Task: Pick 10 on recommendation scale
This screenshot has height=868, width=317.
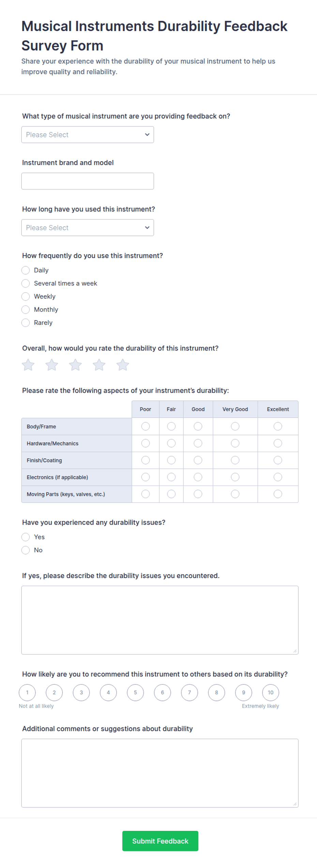Action: [x=271, y=692]
